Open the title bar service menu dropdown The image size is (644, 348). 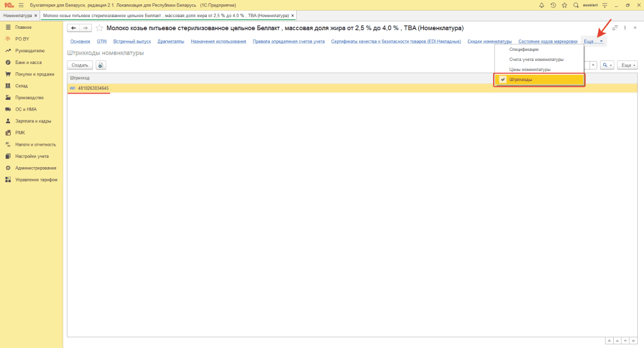604,5
